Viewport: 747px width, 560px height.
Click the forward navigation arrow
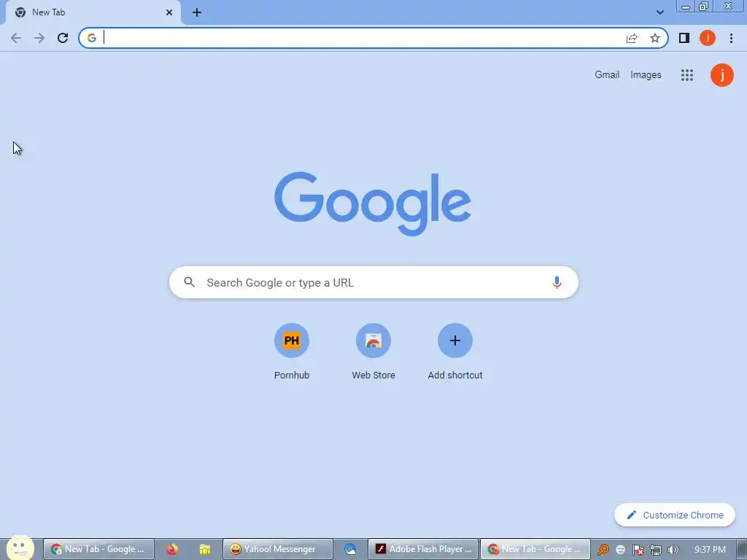point(39,38)
